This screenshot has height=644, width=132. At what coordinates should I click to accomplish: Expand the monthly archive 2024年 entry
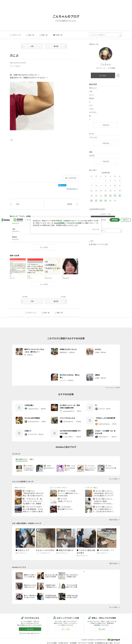coord(92,156)
